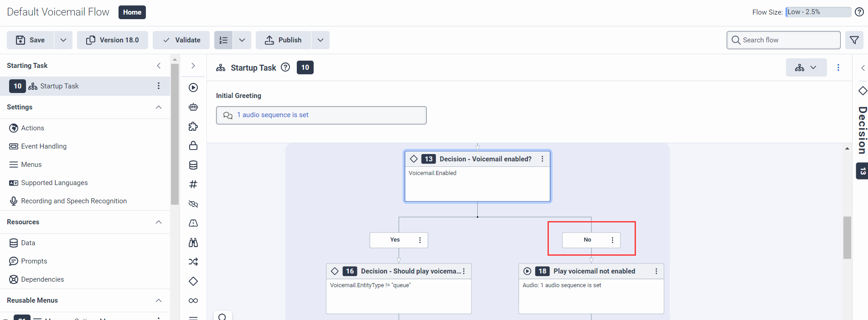This screenshot has height=320, width=868.
Task: Collapse the Settings section
Action: (159, 107)
